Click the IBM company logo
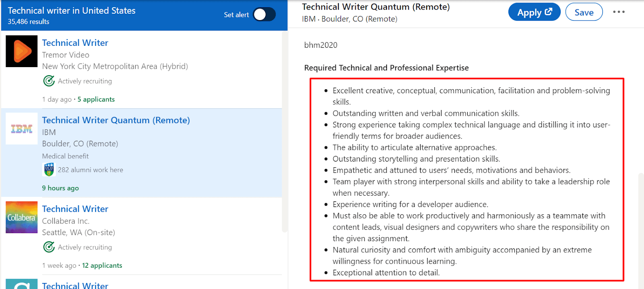The image size is (644, 289). [22, 129]
